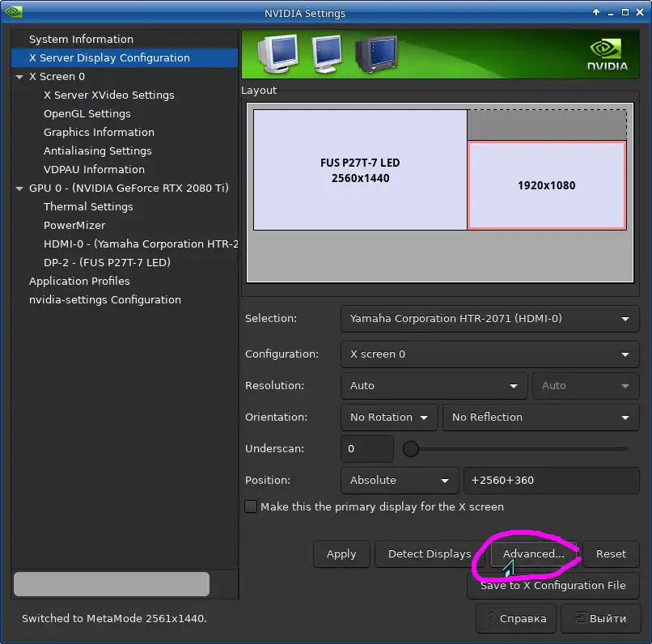The width and height of the screenshot is (652, 644).
Task: Click the Справка help button
Action: coord(516,619)
